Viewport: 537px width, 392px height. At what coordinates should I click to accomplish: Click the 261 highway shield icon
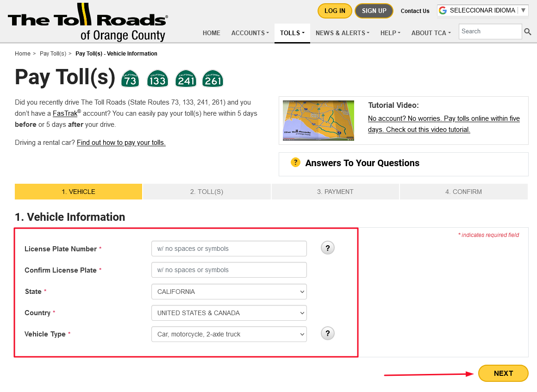[x=213, y=79]
